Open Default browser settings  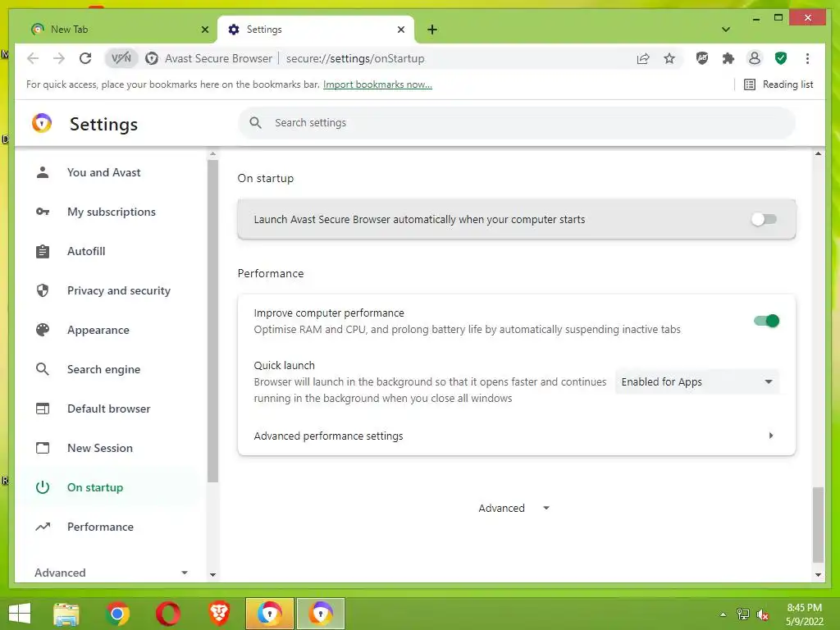coord(111,409)
